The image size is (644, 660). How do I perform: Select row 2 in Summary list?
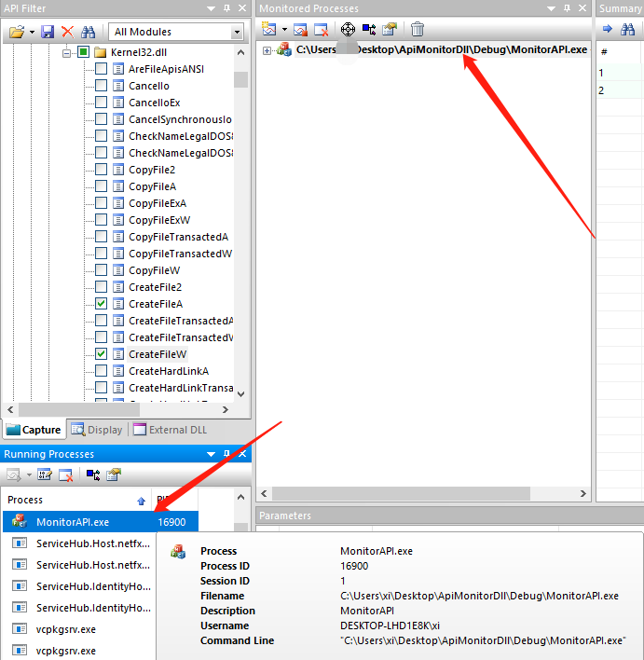point(620,90)
